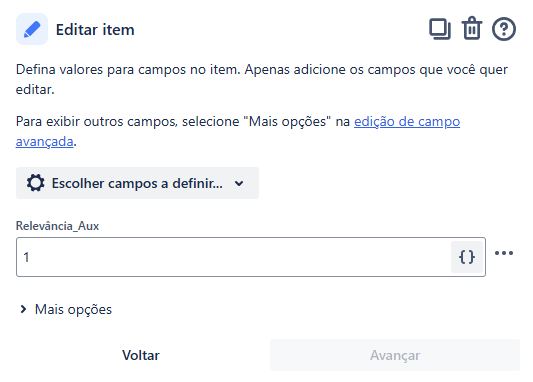
Task: Open the three-dot menu beside Relevância_Aux
Action: click(x=504, y=253)
